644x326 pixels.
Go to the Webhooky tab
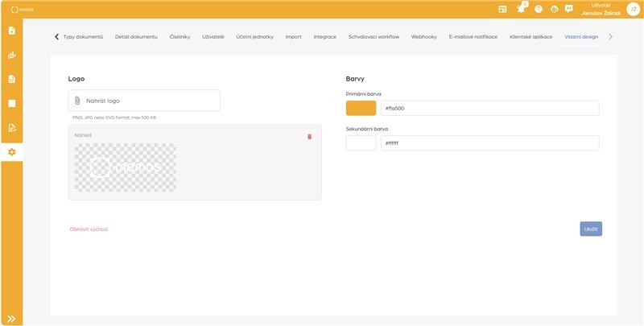point(424,37)
